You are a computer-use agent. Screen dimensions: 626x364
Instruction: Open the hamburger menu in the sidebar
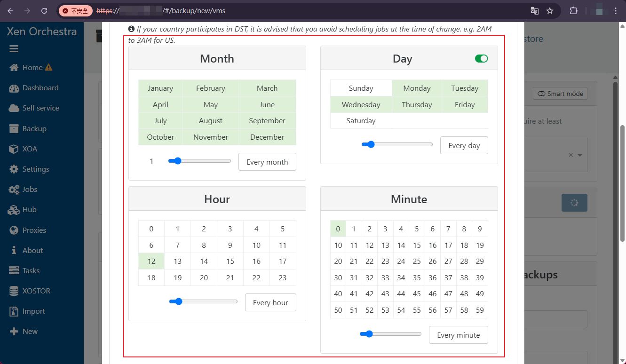(x=14, y=49)
